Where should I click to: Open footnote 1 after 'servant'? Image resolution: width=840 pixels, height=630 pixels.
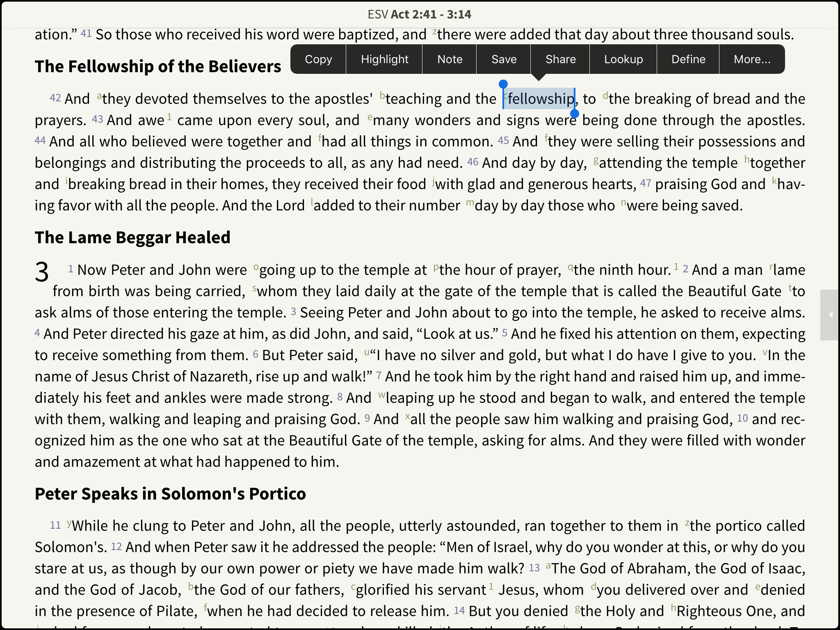(x=491, y=587)
